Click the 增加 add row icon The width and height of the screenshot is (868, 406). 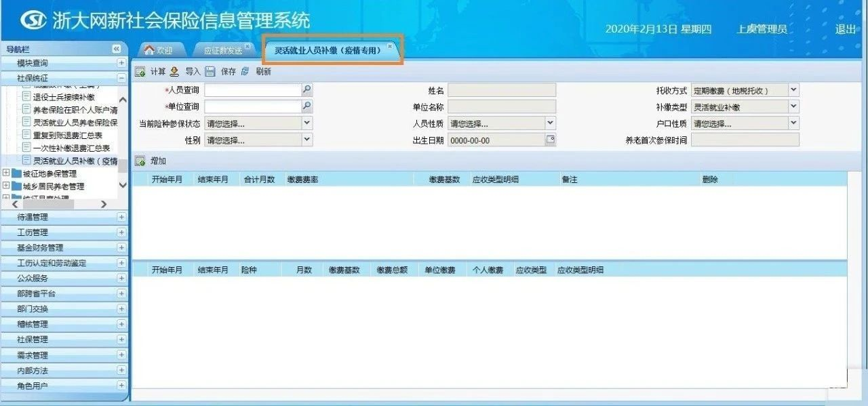[x=140, y=161]
